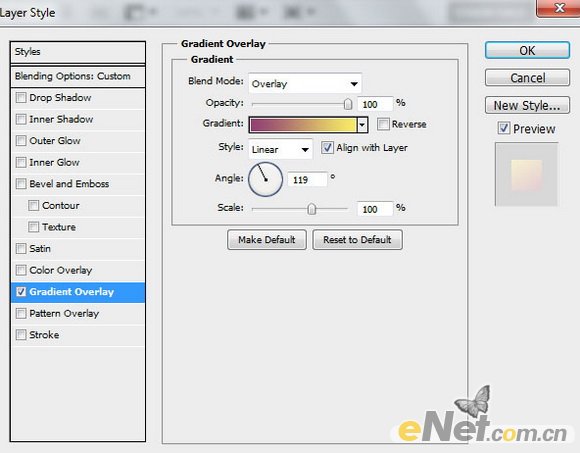Enable the Drop Shadow checkbox
Screen dimensions: 580x453
tap(21, 98)
